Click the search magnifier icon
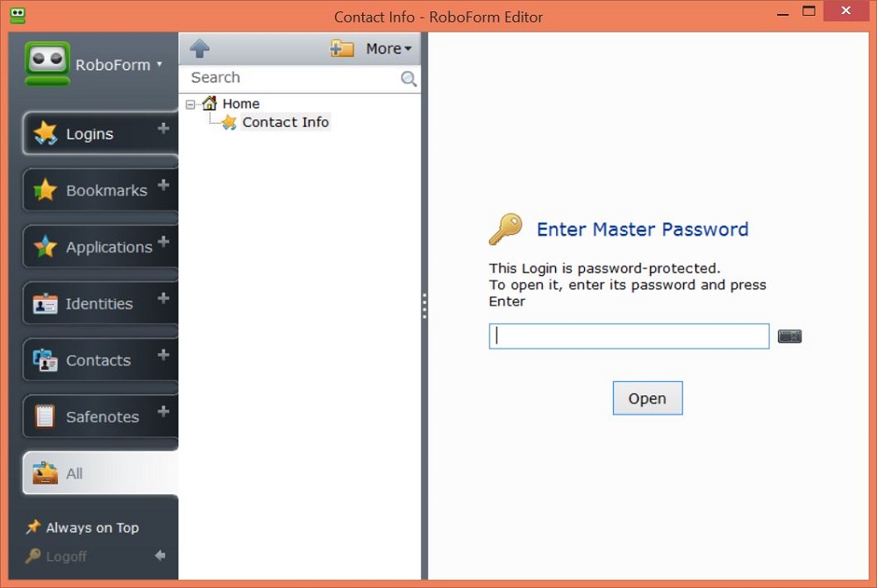877x588 pixels. click(409, 78)
